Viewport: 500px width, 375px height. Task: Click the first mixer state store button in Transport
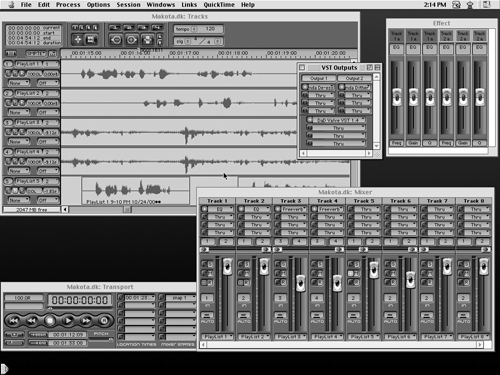pyautogui.click(x=162, y=298)
